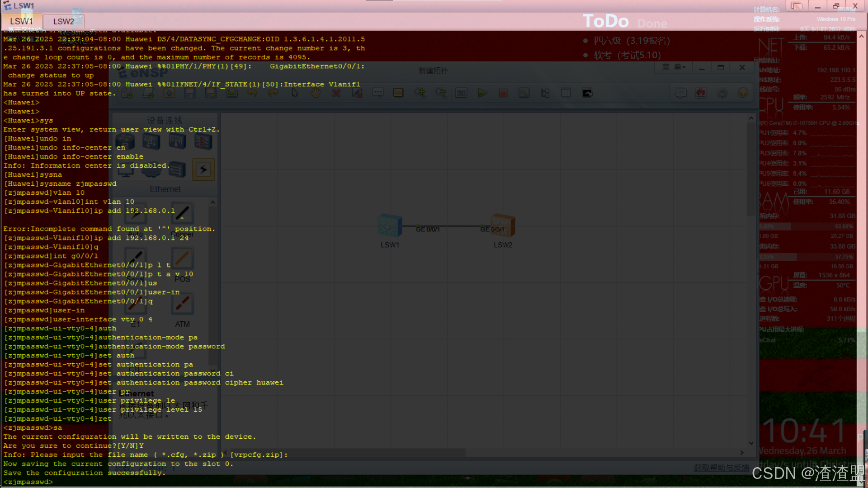Click the red X delete tool
This screenshot has height=488, width=868.
(x=336, y=93)
